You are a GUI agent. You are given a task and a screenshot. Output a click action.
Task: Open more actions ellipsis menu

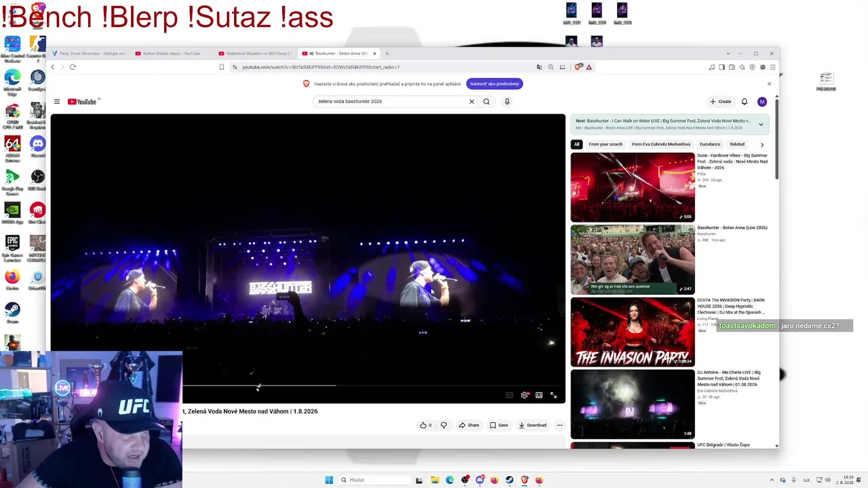559,426
